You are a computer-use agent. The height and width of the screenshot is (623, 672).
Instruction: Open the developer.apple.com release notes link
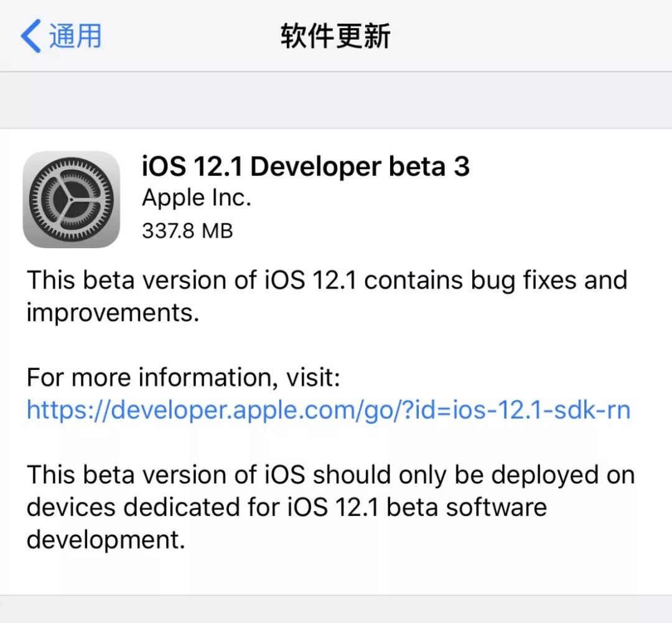pyautogui.click(x=329, y=410)
